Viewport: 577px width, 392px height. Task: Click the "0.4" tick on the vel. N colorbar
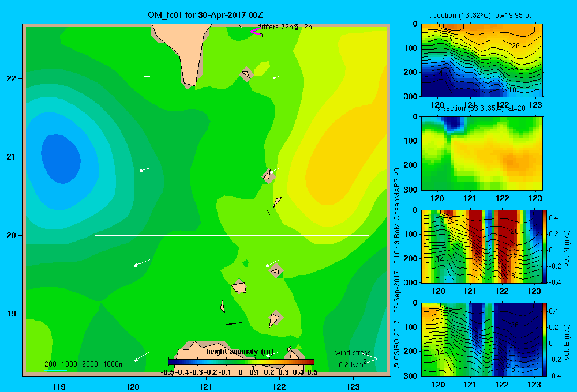553,218
